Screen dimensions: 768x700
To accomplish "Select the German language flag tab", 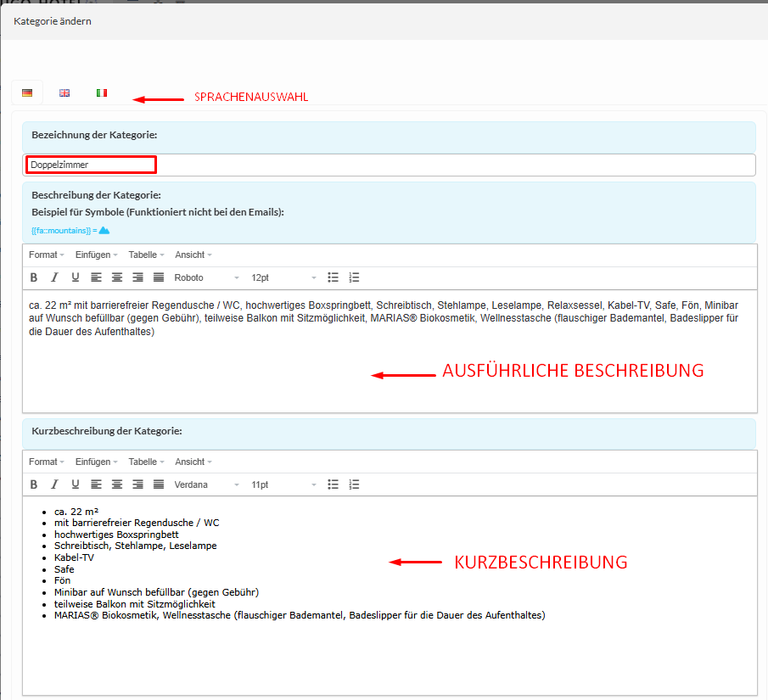I will point(27,92).
